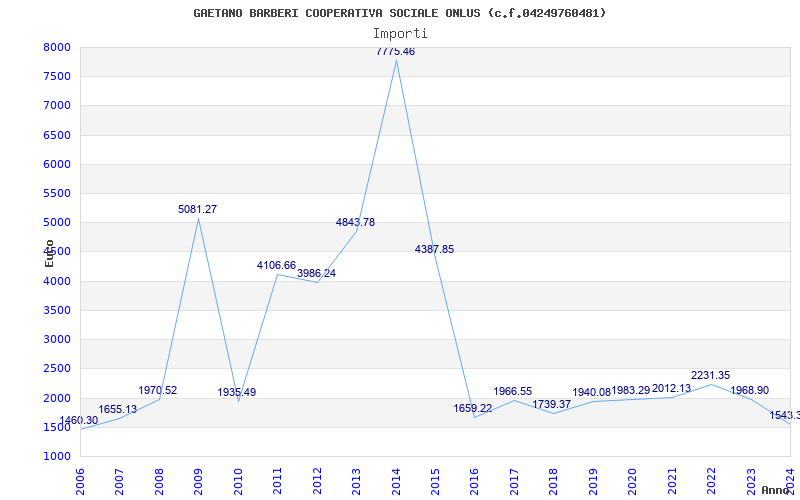The width and height of the screenshot is (800, 500).
Task: Click the data label 4387.85
Action: (434, 249)
